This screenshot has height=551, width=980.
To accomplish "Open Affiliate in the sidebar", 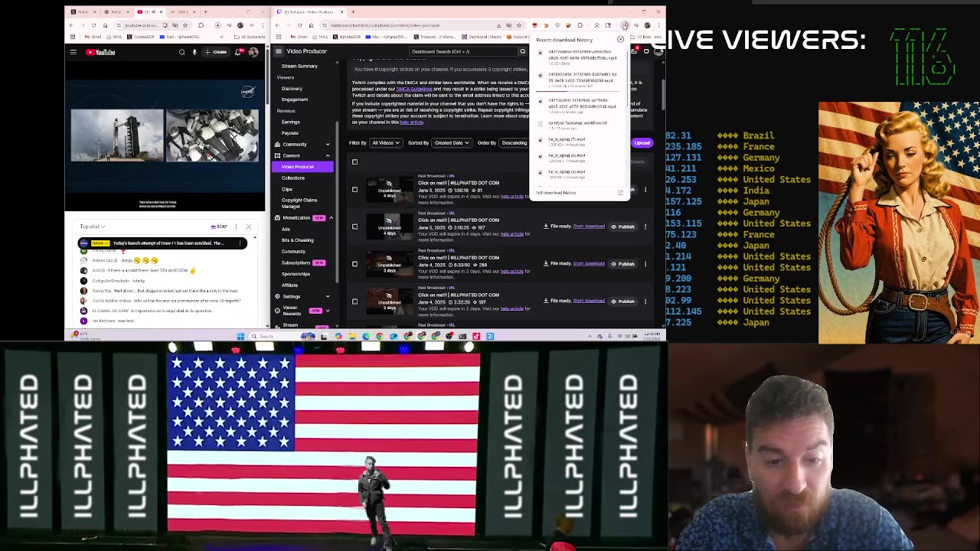I will 289,285.
